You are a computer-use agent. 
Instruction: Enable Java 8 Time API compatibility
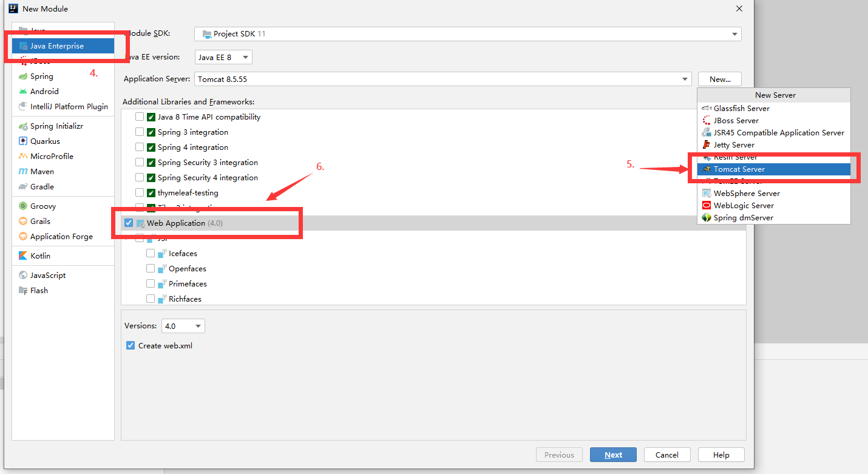click(x=140, y=117)
